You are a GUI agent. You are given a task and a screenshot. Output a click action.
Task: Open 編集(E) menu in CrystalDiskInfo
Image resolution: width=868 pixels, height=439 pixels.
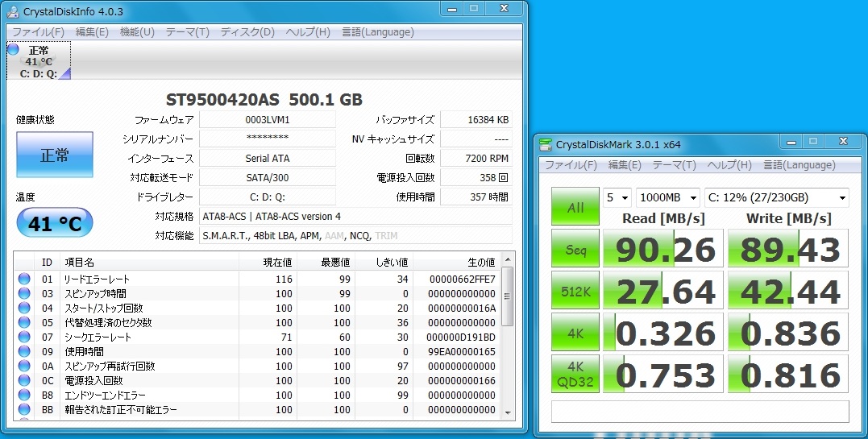92,32
